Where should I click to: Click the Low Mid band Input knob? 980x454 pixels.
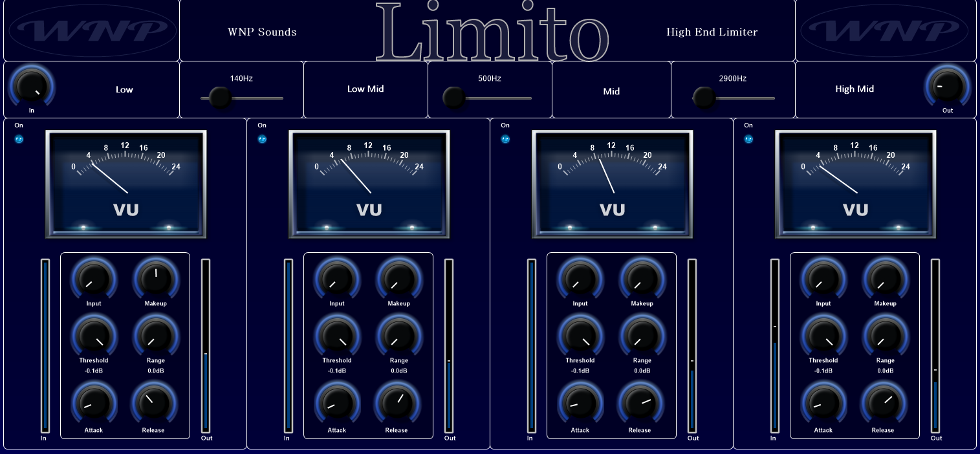[x=337, y=278]
